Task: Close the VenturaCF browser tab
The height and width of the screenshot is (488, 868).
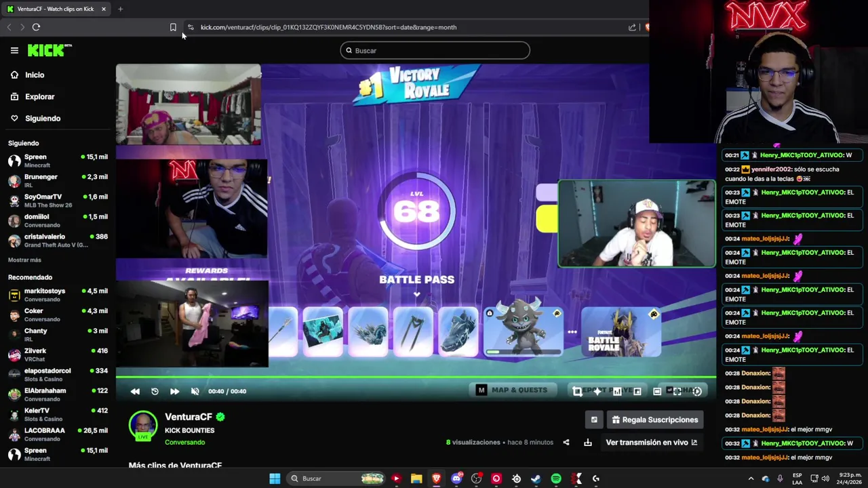Action: click(x=103, y=9)
